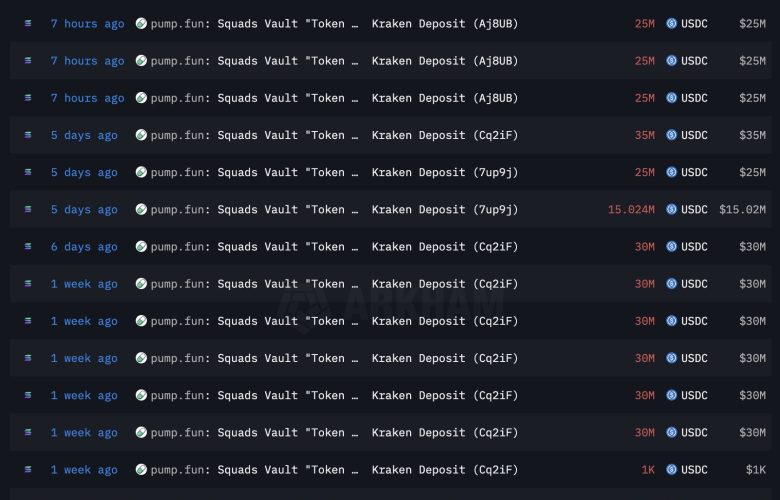Click the chain icon on the 1K transfer row
This screenshot has width=780, height=500.
[x=28, y=470]
